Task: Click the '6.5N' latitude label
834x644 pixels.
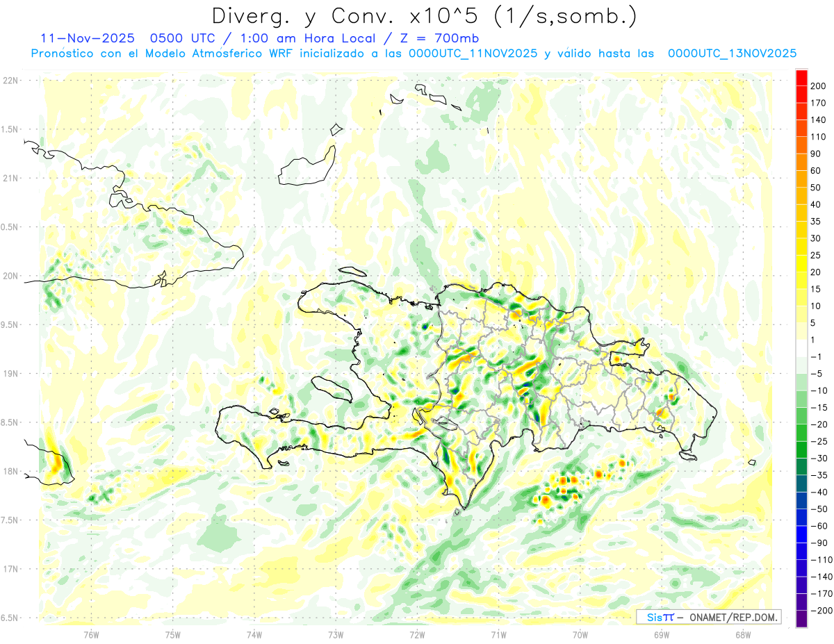Action: tap(10, 618)
